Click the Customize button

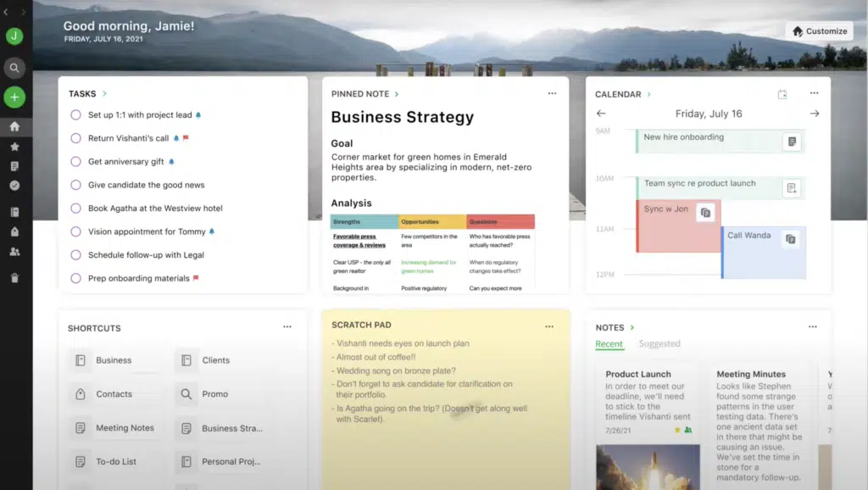pyautogui.click(x=820, y=31)
